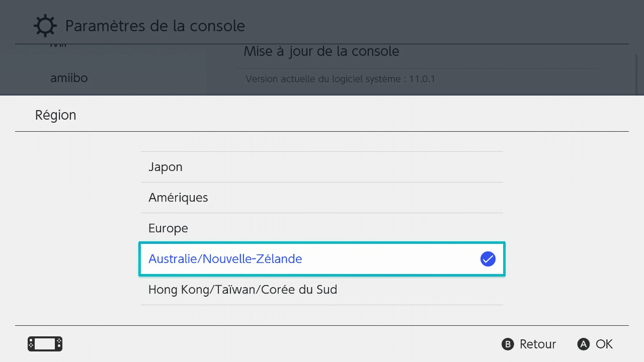Click the A button icon
This screenshot has height=362, width=644.
click(x=583, y=344)
